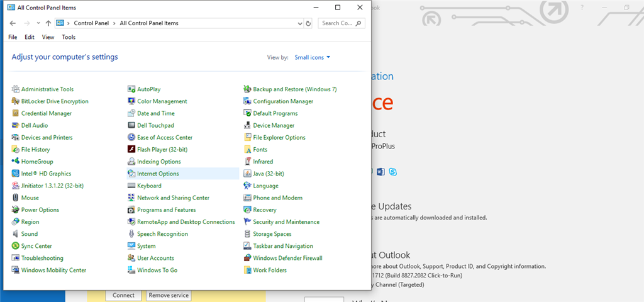Viewport: 644px width, 302px height.
Task: Open the View menu
Action: pyautogui.click(x=48, y=37)
